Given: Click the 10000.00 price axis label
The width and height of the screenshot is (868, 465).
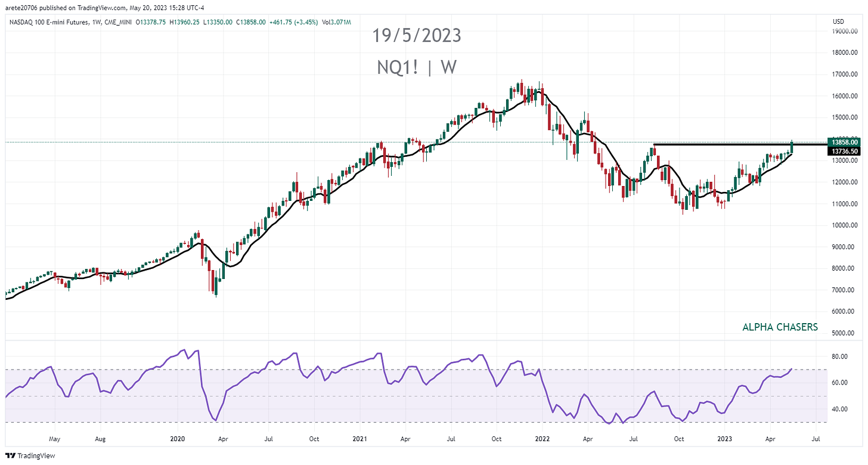Looking at the screenshot, I should pos(845,225).
